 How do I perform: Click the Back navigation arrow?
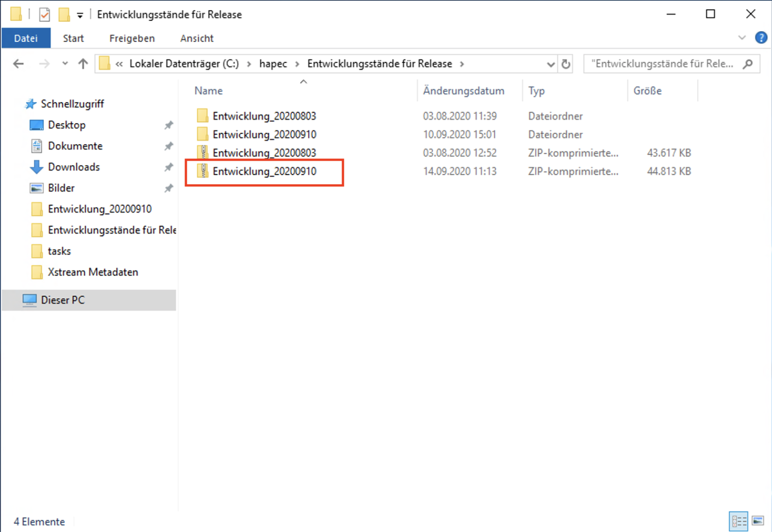pos(18,64)
